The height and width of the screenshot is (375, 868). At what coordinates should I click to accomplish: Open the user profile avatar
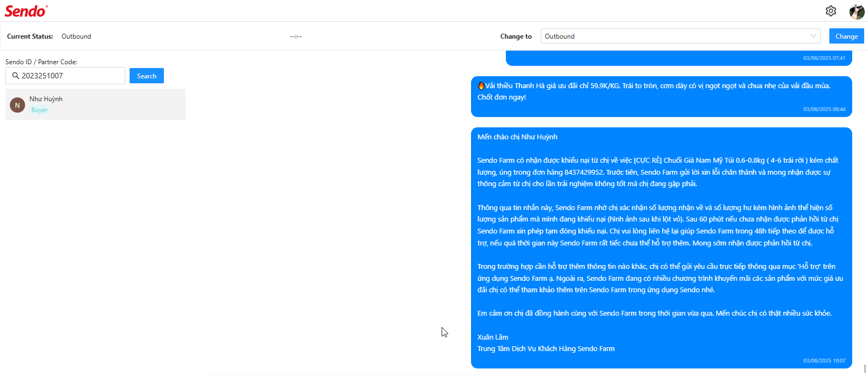click(857, 11)
